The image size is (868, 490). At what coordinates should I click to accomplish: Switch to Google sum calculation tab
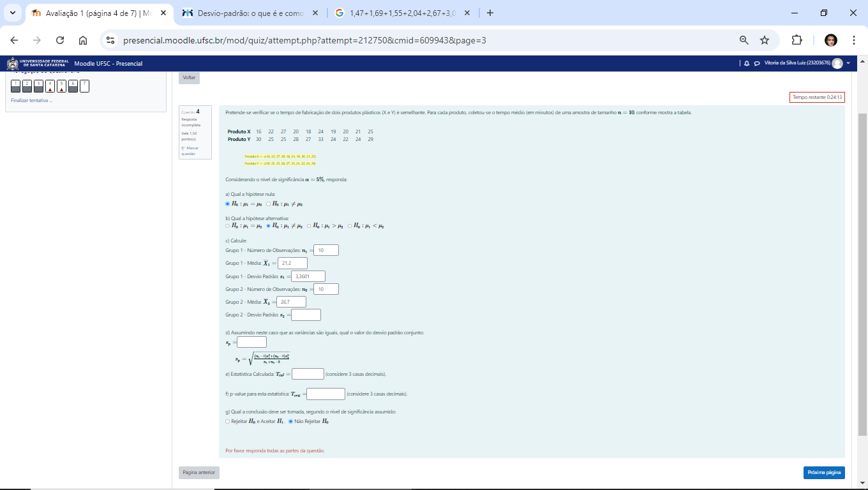[x=402, y=13]
